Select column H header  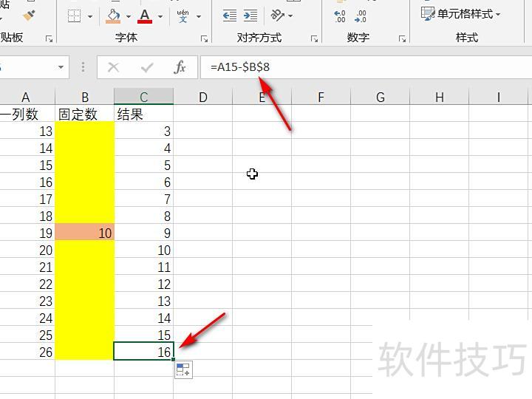tap(440, 97)
